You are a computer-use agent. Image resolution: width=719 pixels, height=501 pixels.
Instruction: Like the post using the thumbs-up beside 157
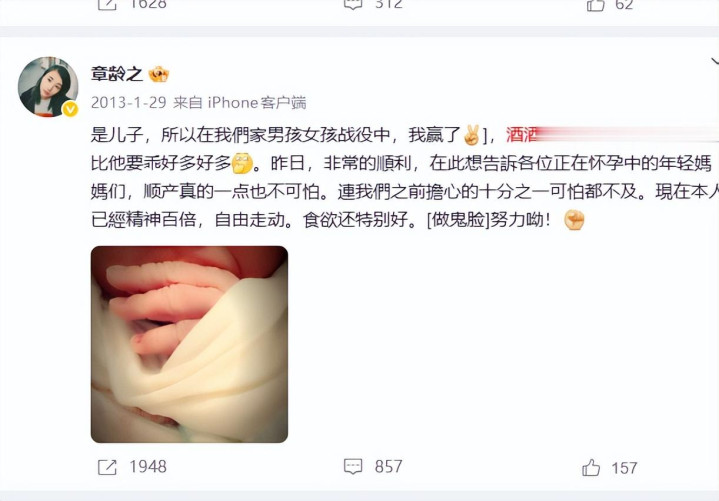point(591,468)
